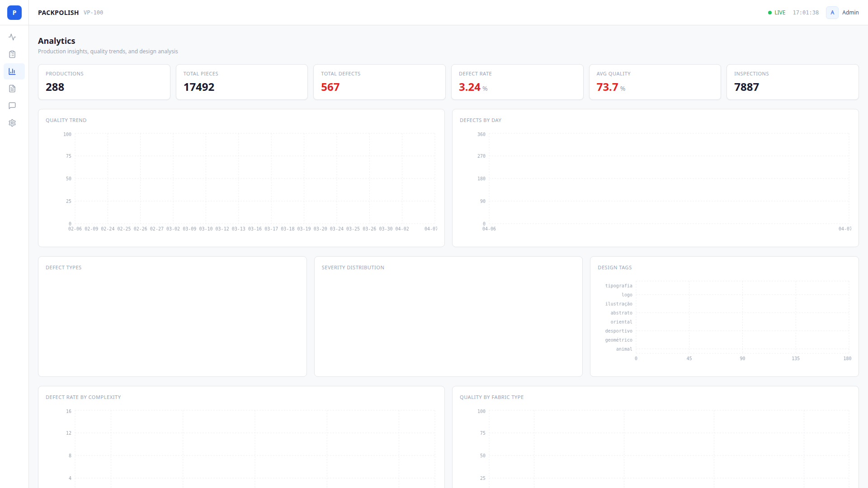This screenshot has width=868, height=488.
Task: Click the clock showing 17:01:38
Action: coord(806,12)
